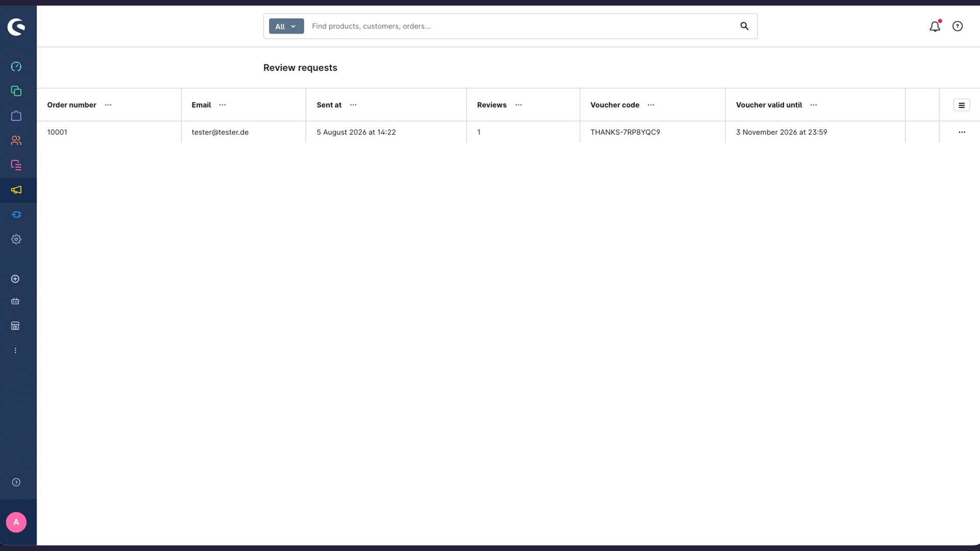
Task: Open the Content list icon in sidebar
Action: tap(16, 165)
